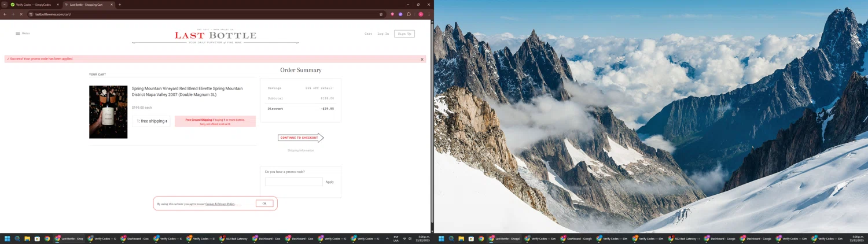Viewport: 868px width, 244px height.
Task: Open the Spring Mountain Vineyard Red Blend product title
Action: (x=187, y=91)
